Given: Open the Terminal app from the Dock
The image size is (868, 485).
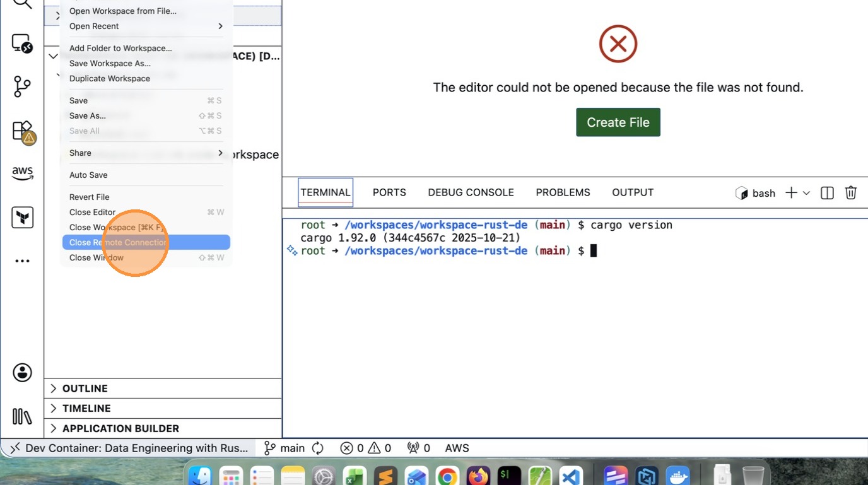Looking at the screenshot, I should coord(509,476).
